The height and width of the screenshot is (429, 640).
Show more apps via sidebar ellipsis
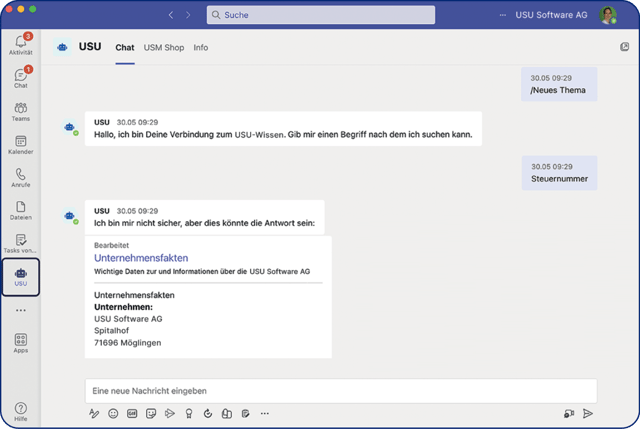(20, 311)
